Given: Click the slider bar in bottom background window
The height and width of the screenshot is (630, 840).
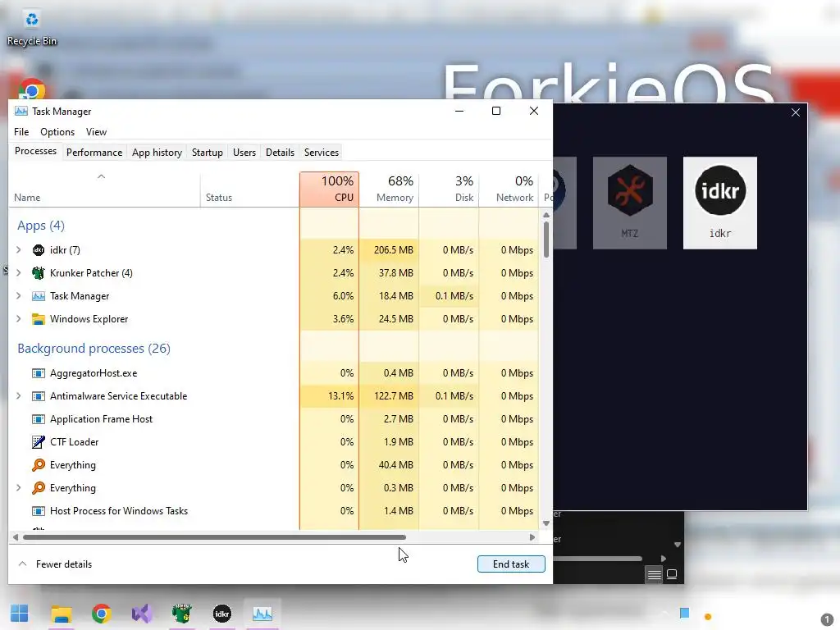Looking at the screenshot, I should click(597, 559).
